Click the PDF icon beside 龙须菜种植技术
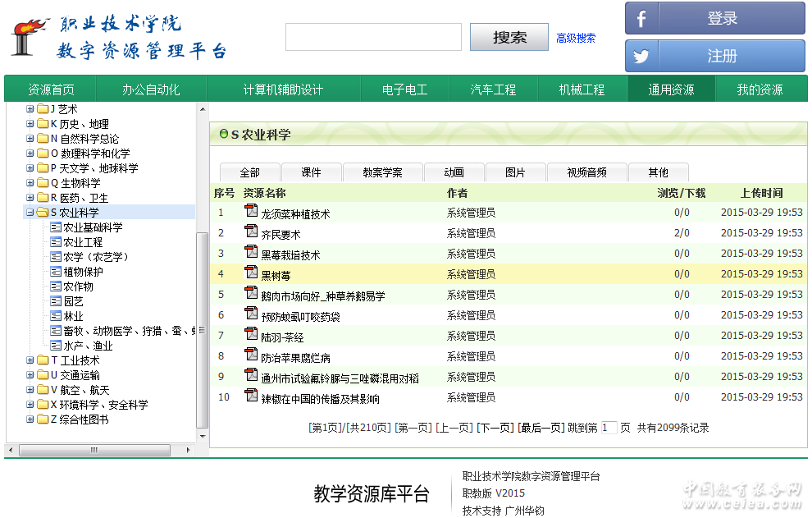The width and height of the screenshot is (812, 518). 251,212
